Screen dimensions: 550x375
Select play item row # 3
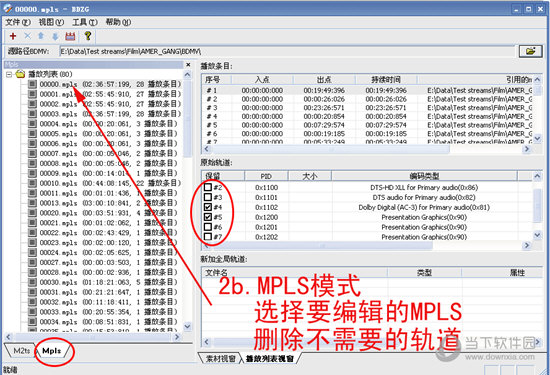(367, 107)
